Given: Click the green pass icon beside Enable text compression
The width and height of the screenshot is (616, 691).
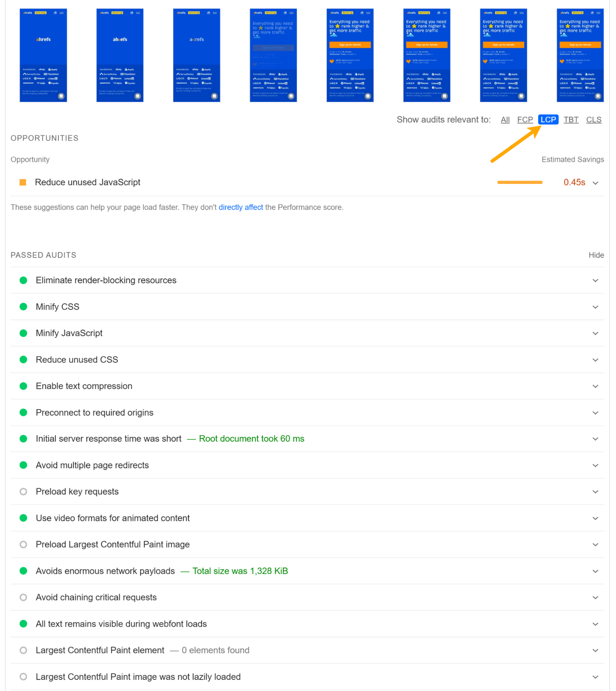Looking at the screenshot, I should [x=23, y=386].
